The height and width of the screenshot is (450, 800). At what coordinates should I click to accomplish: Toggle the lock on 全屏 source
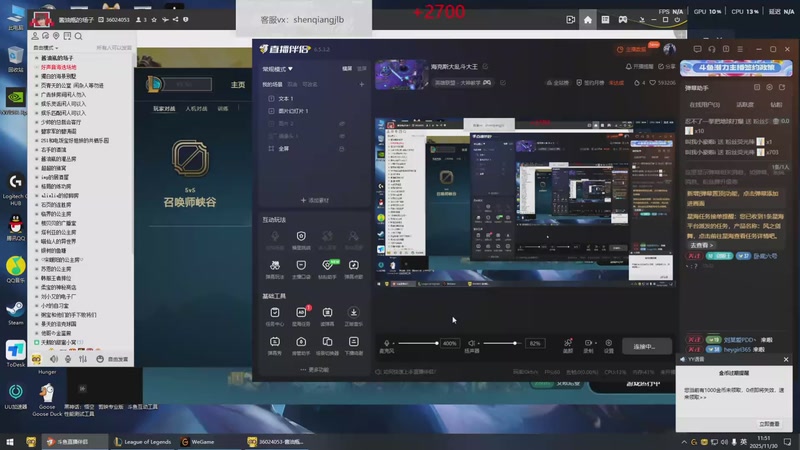342,148
